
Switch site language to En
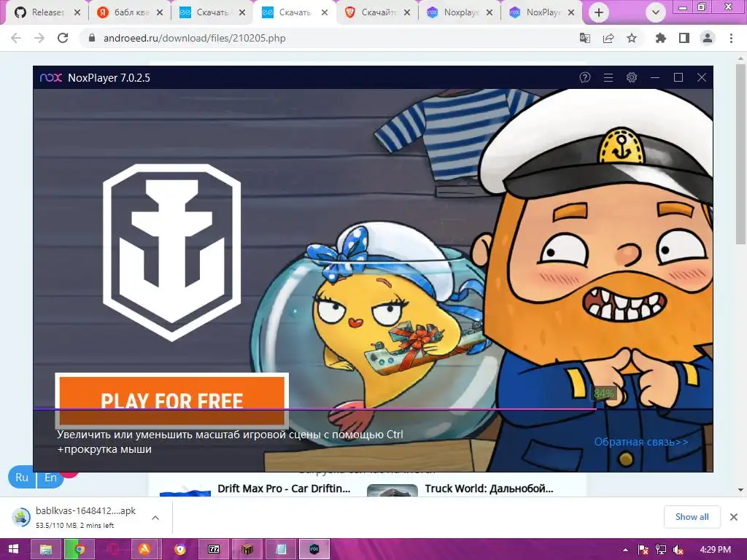(50, 477)
